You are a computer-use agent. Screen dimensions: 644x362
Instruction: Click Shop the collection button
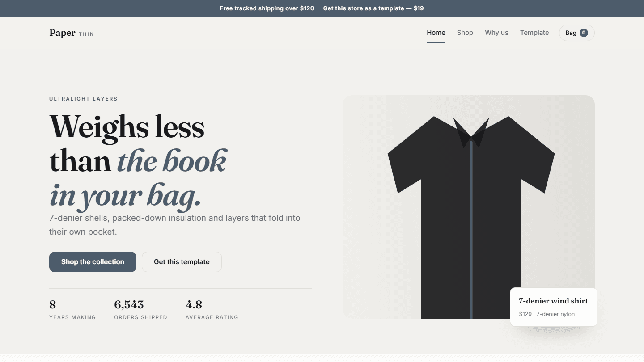[x=93, y=262]
